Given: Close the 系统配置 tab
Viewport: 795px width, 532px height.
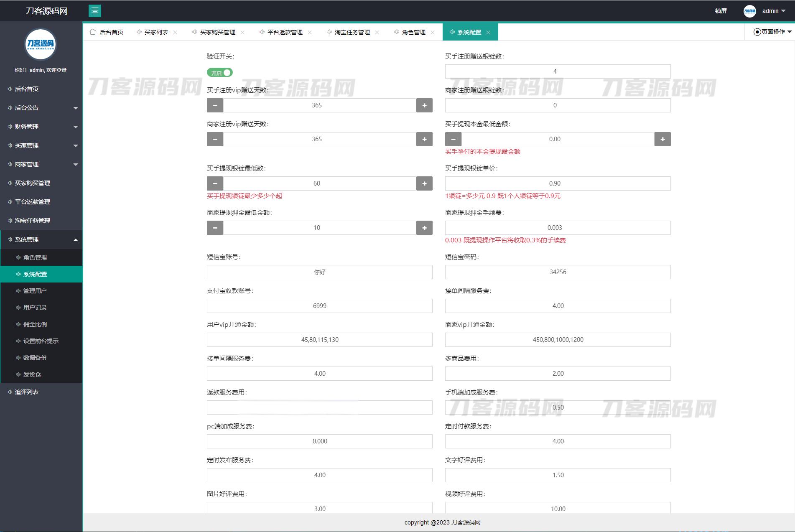Looking at the screenshot, I should 488,33.
